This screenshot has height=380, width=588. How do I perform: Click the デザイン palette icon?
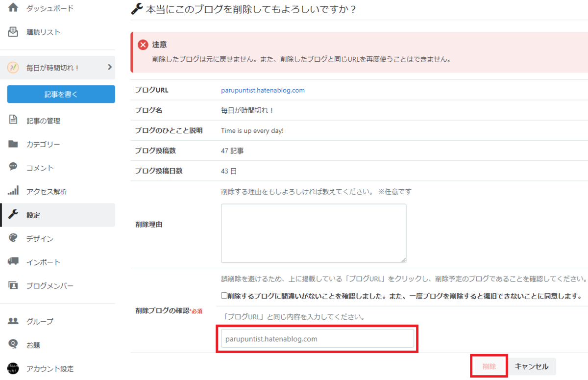click(13, 238)
